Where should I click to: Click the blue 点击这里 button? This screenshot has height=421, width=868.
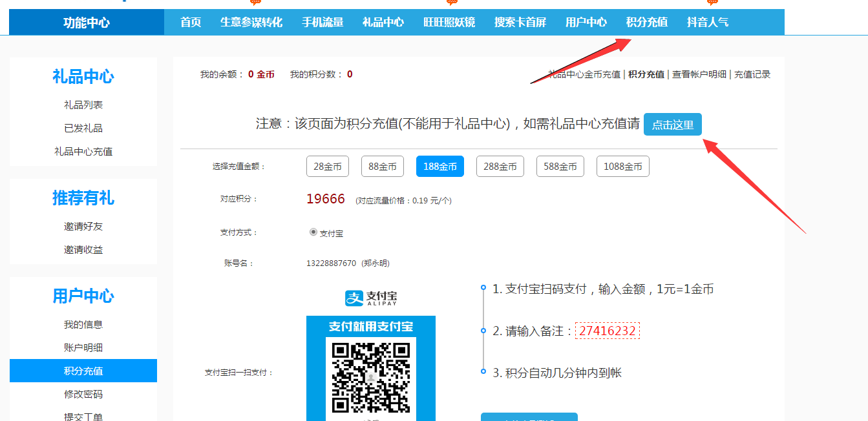(673, 125)
